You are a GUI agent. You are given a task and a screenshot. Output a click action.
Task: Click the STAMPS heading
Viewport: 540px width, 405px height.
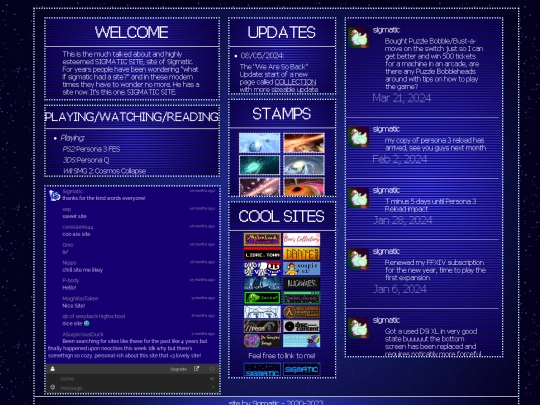(x=281, y=114)
